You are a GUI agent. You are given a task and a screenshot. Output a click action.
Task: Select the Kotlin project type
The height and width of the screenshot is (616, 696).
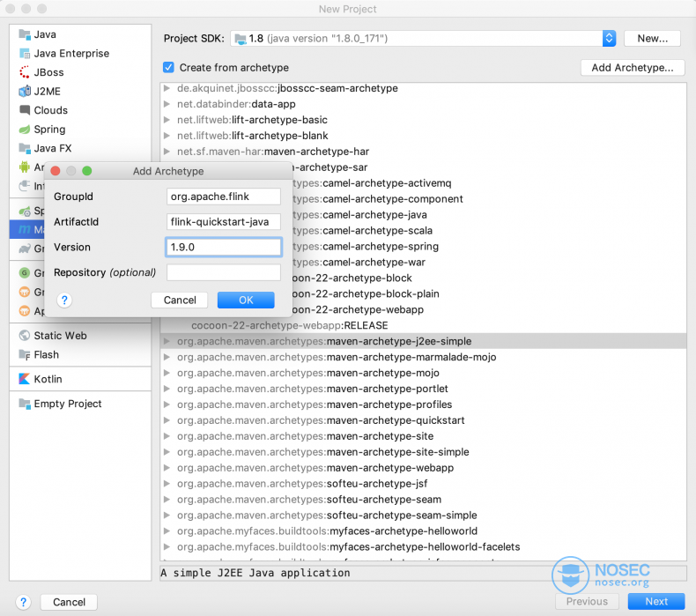[x=80, y=379]
